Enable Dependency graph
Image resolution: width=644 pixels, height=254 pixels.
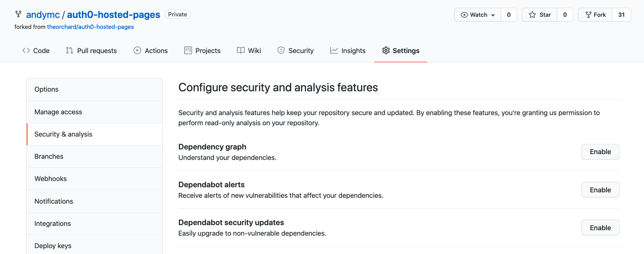coord(600,152)
